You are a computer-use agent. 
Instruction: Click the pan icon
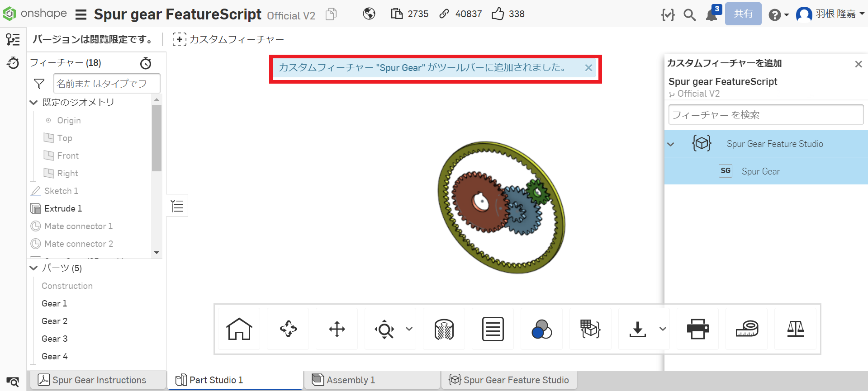337,329
